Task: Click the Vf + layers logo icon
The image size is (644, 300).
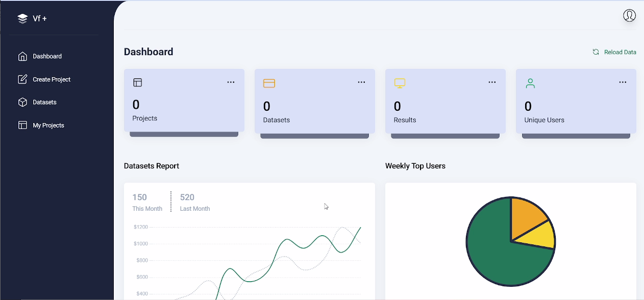Action: [22, 18]
